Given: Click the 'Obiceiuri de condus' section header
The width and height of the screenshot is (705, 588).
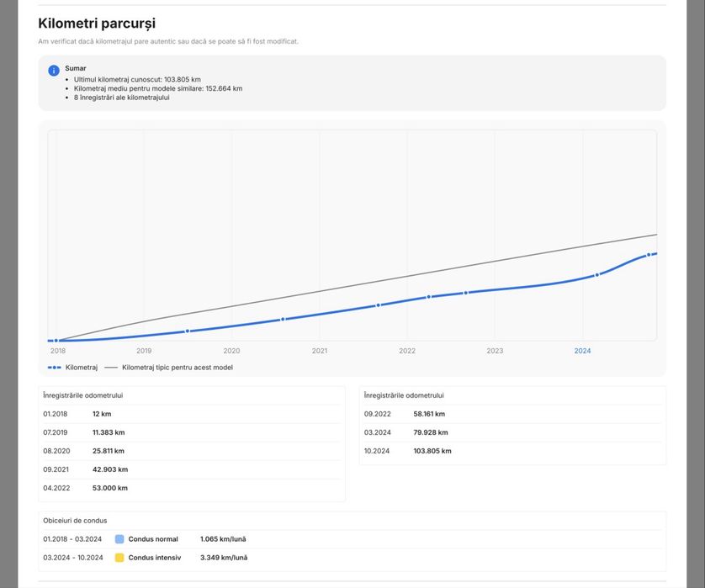Looking at the screenshot, I should tap(75, 521).
